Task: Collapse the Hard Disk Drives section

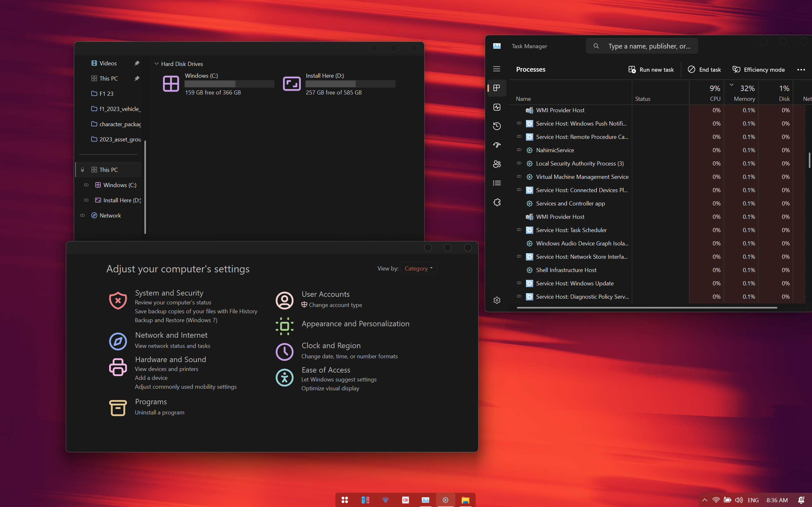Action: click(156, 63)
